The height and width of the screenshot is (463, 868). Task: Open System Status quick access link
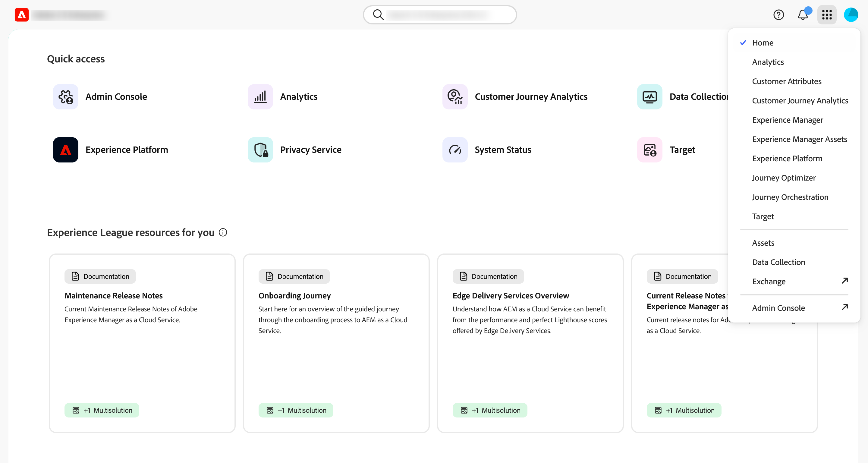pyautogui.click(x=503, y=150)
